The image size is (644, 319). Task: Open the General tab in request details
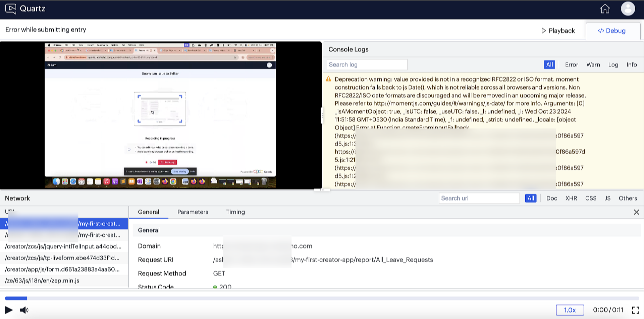pos(149,212)
